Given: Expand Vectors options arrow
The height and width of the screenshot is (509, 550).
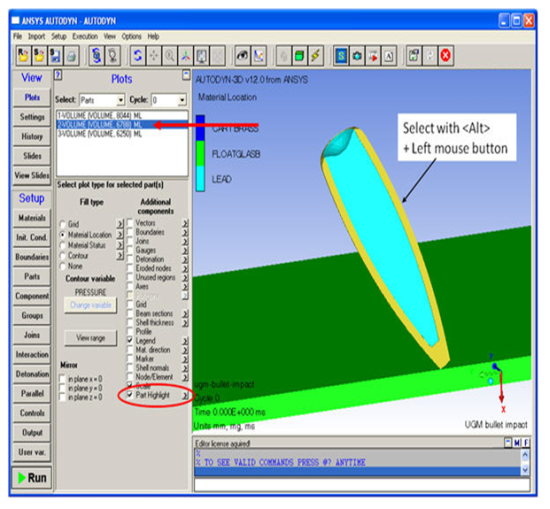Looking at the screenshot, I should [x=185, y=223].
